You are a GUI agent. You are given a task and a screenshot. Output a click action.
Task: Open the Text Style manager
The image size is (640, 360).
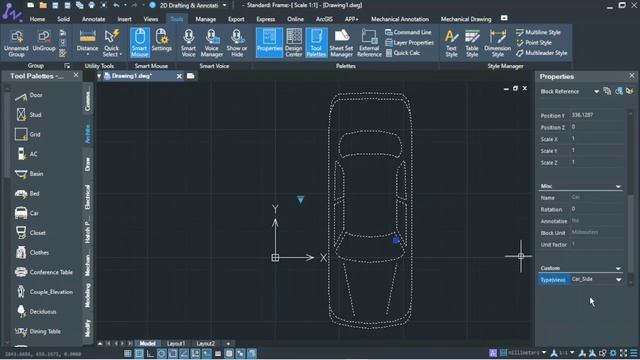click(x=451, y=43)
